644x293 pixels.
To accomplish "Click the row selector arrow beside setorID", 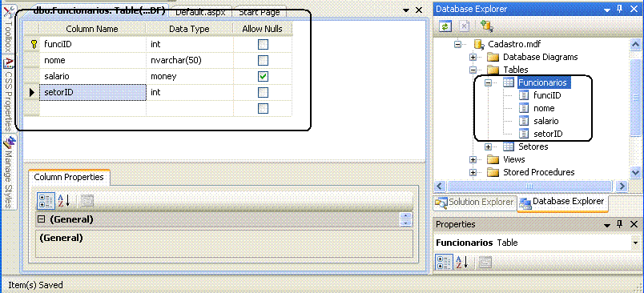I will [31, 92].
